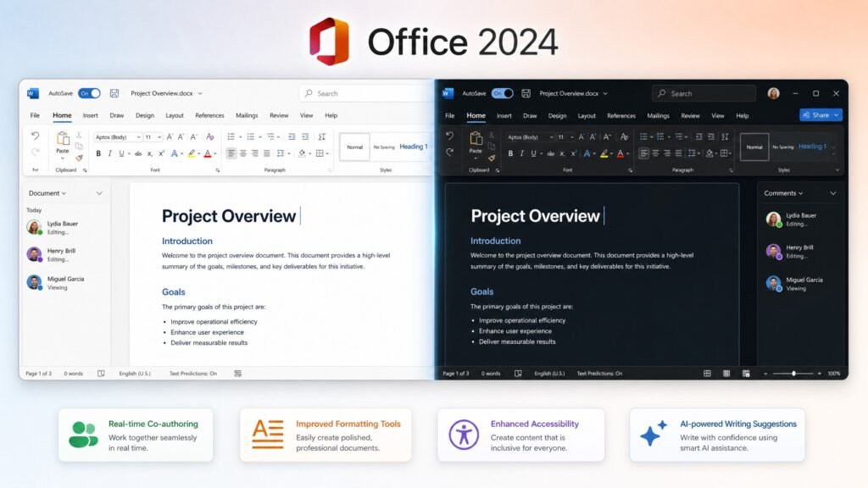The image size is (868, 488).
Task: Click the Search box in the light window
Action: click(365, 93)
